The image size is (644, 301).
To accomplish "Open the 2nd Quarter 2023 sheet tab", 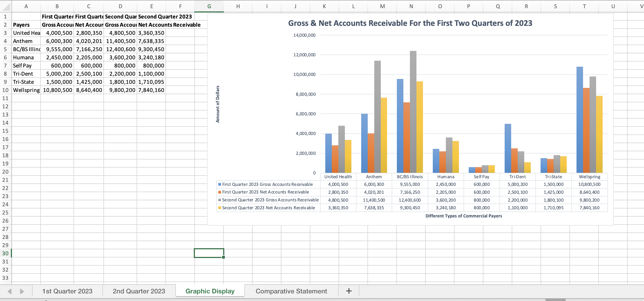I will pos(139,291).
